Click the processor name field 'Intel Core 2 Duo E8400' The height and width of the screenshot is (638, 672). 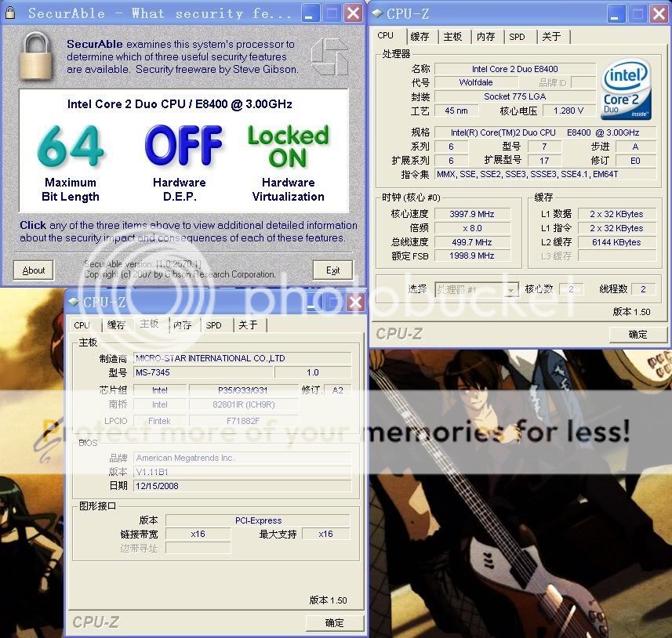pos(514,69)
